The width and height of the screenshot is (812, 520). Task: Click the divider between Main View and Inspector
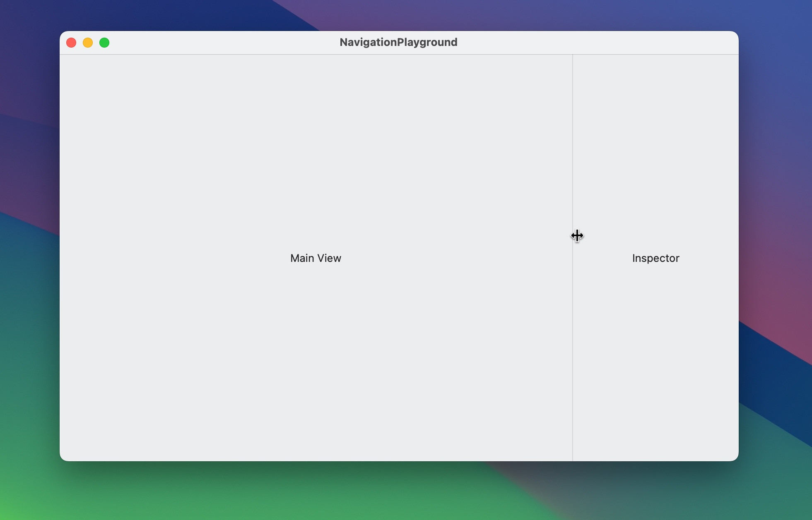573,331
